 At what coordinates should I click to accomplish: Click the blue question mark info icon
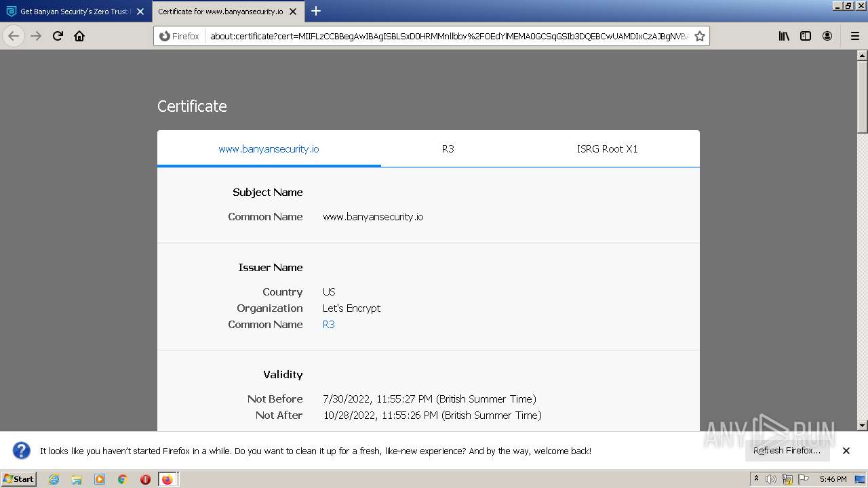coord(22,451)
